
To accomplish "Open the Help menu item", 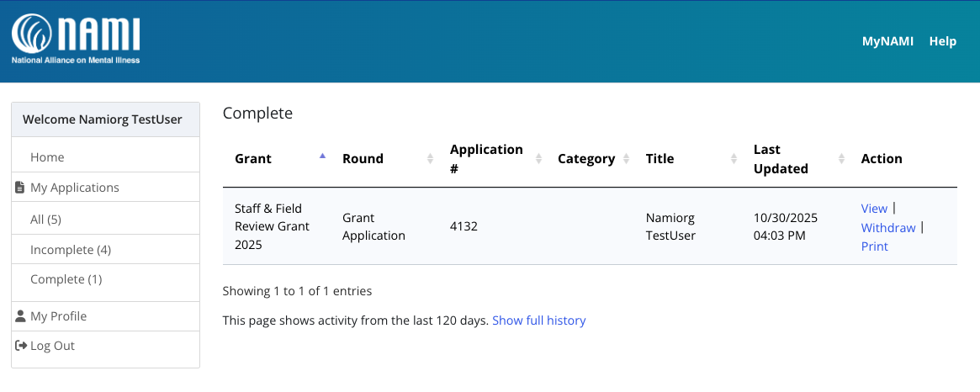I will tap(942, 41).
